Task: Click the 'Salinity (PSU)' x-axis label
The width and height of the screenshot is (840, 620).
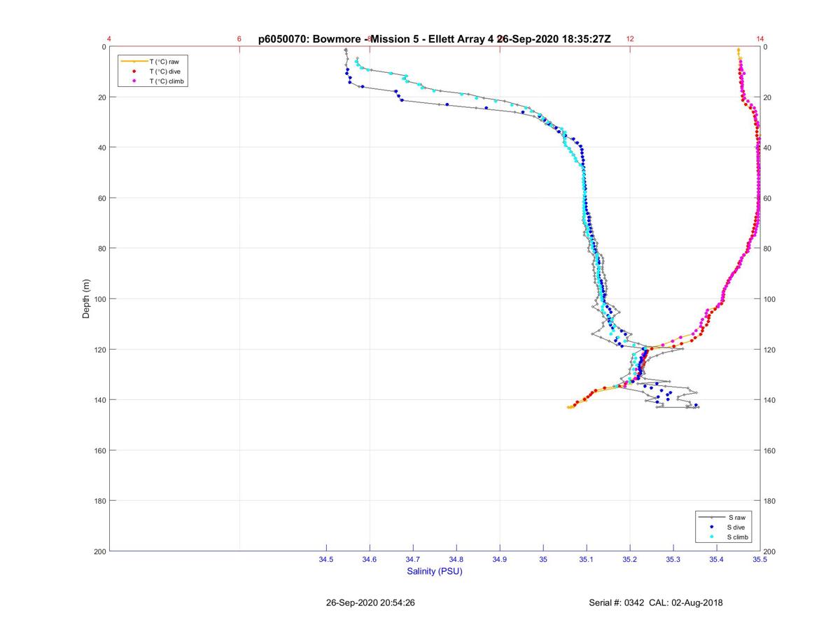Action: click(x=435, y=572)
